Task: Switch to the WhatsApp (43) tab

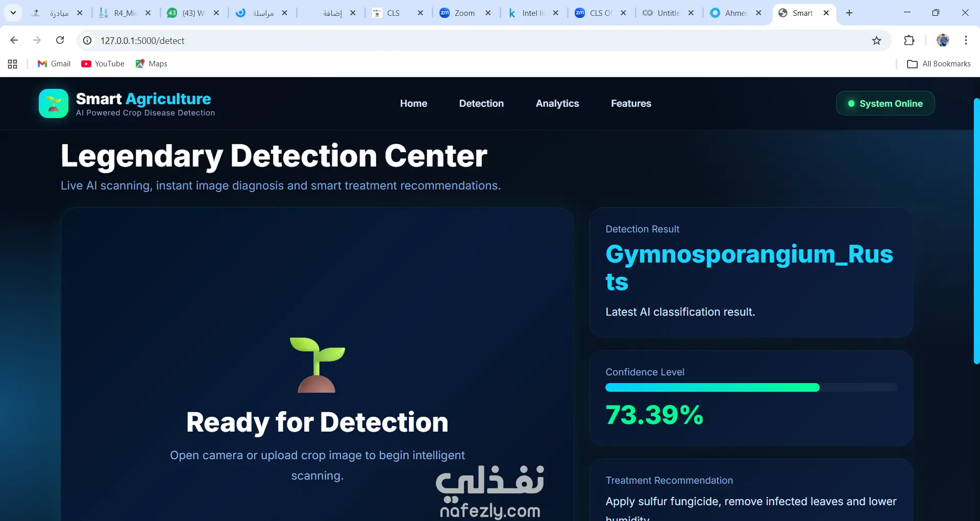Action: [x=193, y=13]
